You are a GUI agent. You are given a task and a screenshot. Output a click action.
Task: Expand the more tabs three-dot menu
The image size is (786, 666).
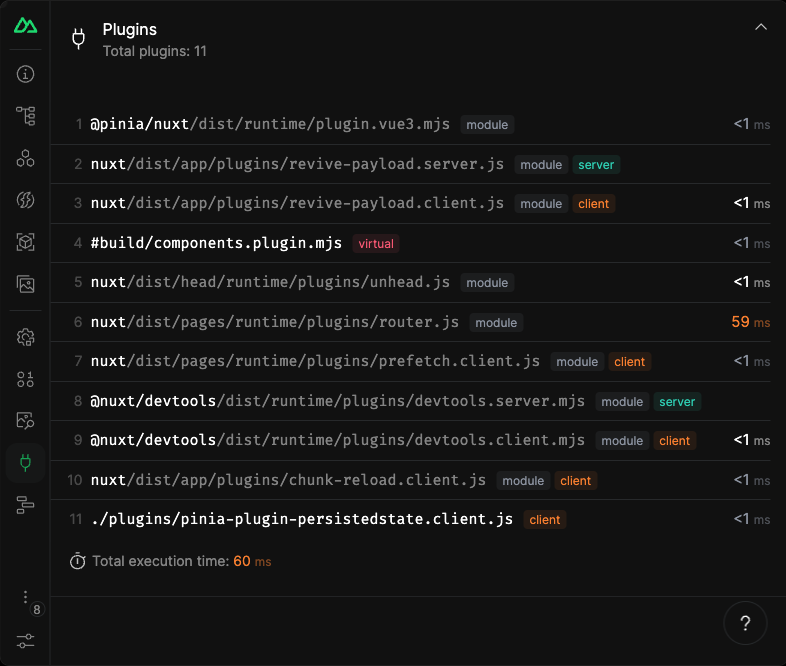26,597
